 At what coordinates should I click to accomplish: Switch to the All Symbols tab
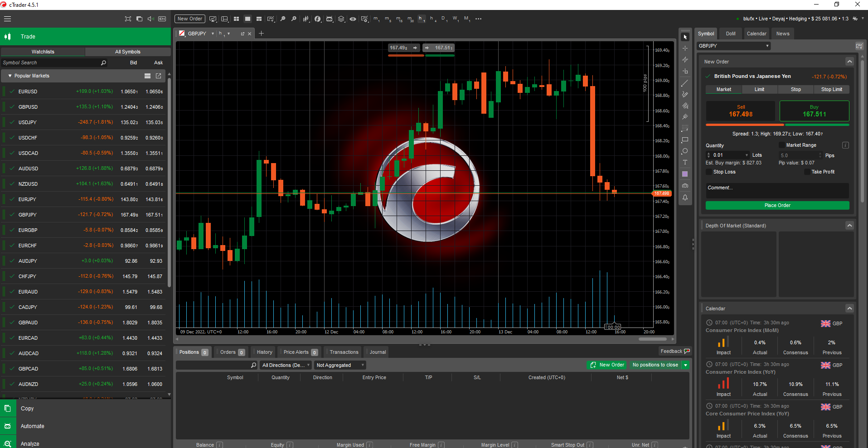128,52
